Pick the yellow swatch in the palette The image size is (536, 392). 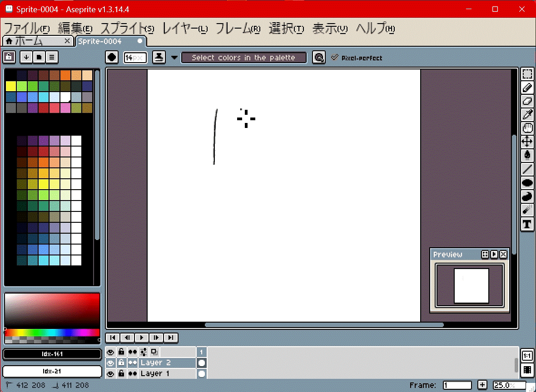[11, 86]
